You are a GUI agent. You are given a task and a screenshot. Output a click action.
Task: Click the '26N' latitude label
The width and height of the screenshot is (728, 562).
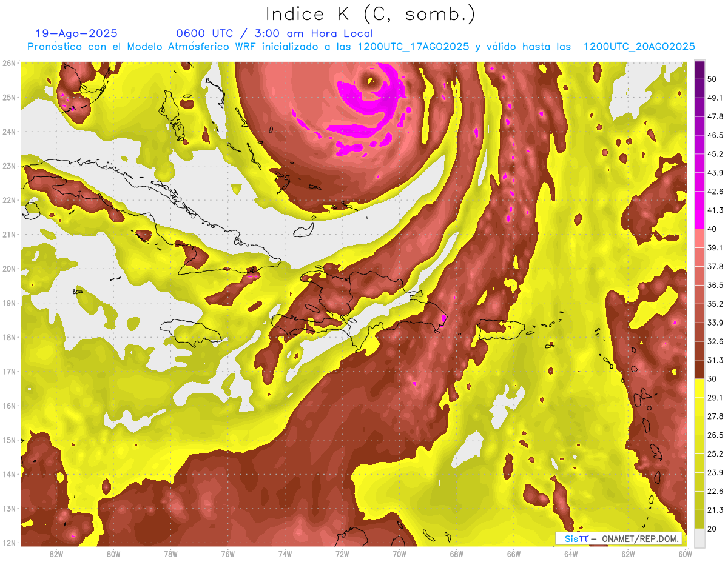tap(9, 63)
